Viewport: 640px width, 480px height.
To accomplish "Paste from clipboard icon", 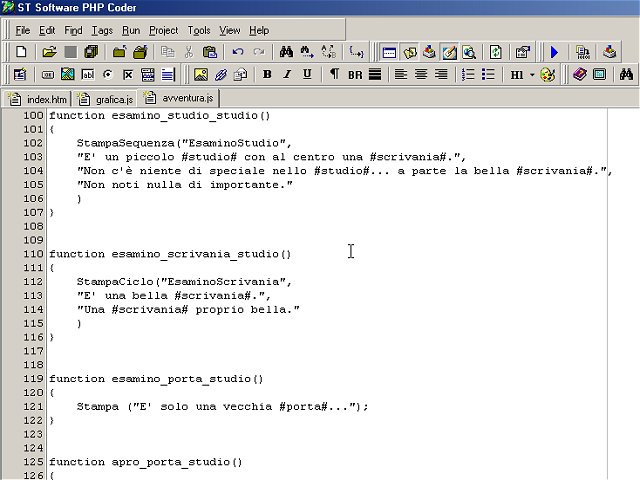I will (209, 52).
